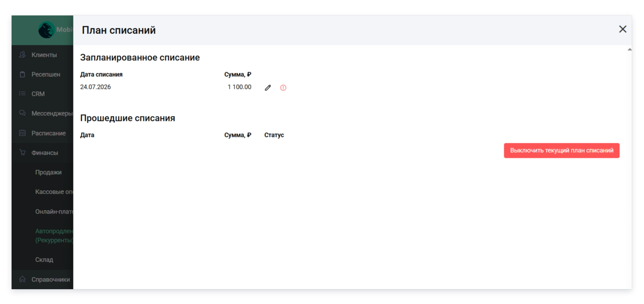Click the date 24.07.2026
Screen dimensions: 644x304
pos(95,87)
